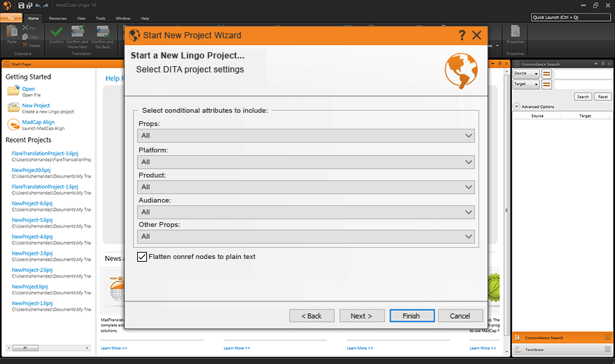The width and height of the screenshot is (615, 364).
Task: Switch to the Window ribbon tab
Action: 123,18
